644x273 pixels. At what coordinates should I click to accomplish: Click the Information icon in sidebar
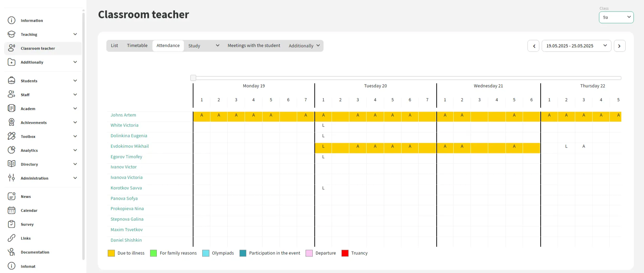(12, 20)
